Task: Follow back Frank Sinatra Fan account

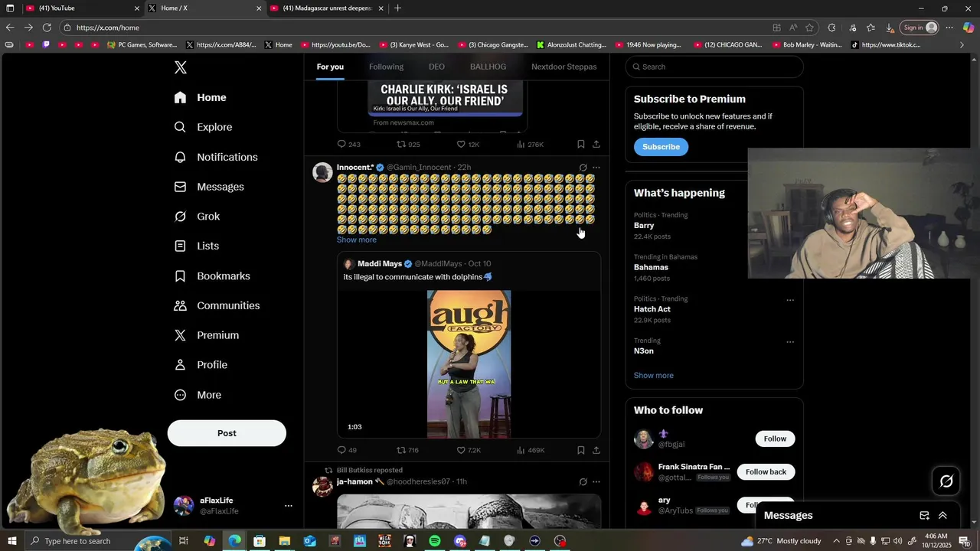Action: click(x=766, y=472)
